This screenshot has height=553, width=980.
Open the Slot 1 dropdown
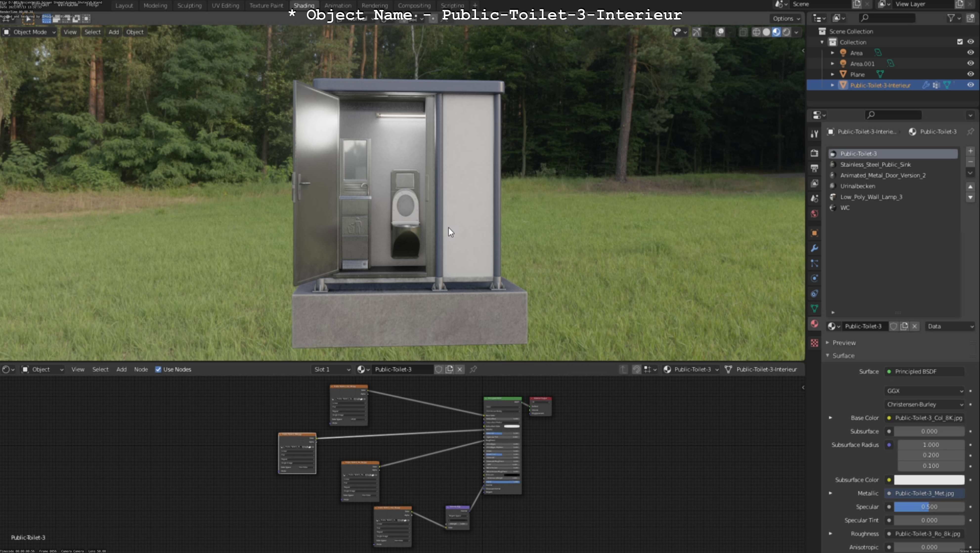331,369
